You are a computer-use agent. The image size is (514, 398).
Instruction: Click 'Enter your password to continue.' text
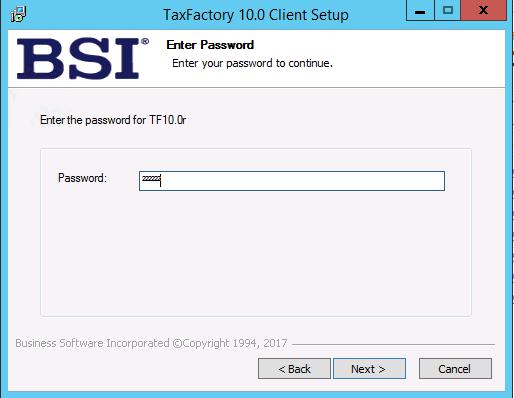(x=252, y=63)
